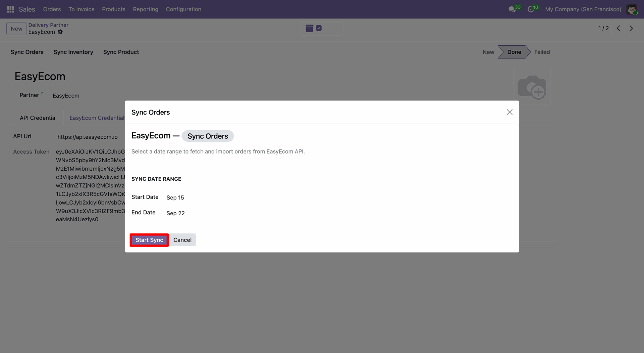
Task: Open the Products menu
Action: coord(114,9)
